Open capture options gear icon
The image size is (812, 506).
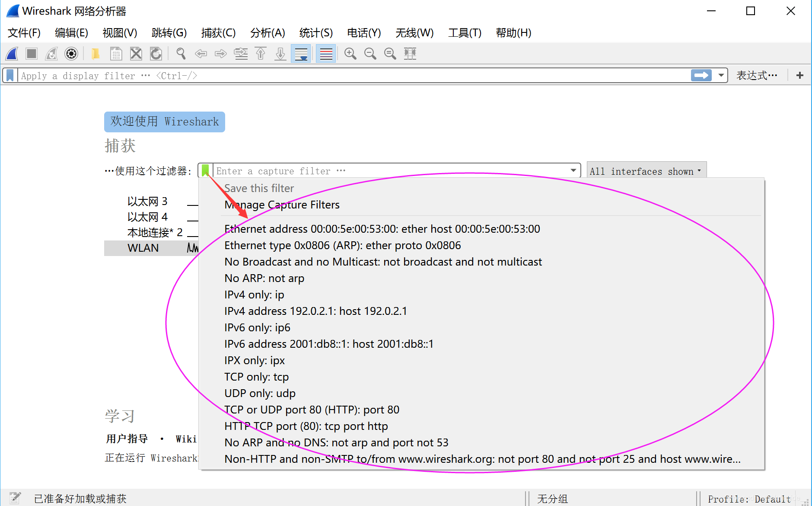(71, 54)
